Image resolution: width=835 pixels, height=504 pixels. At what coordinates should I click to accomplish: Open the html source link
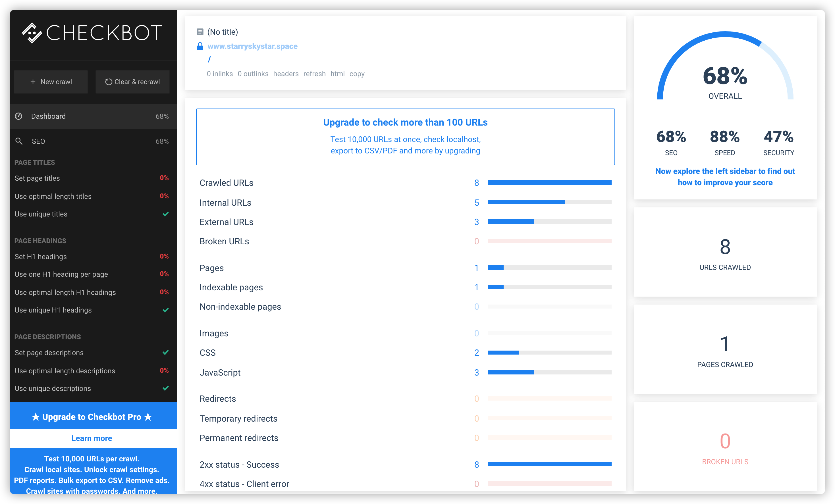point(337,74)
